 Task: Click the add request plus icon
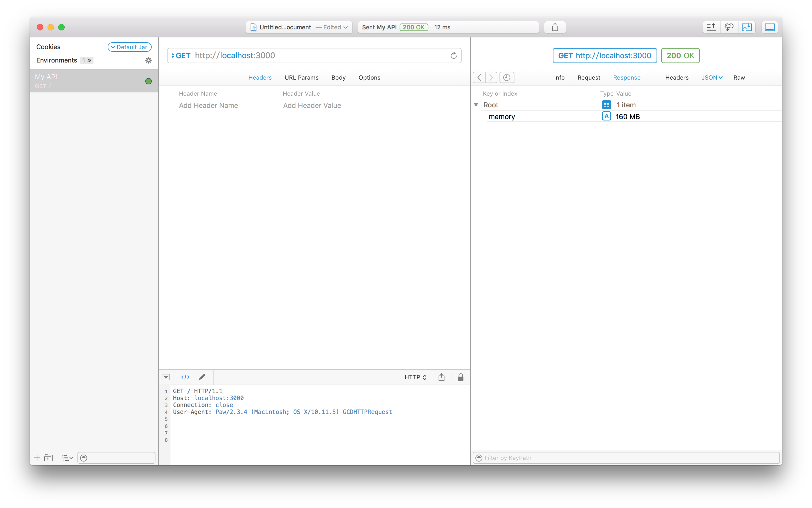point(37,458)
